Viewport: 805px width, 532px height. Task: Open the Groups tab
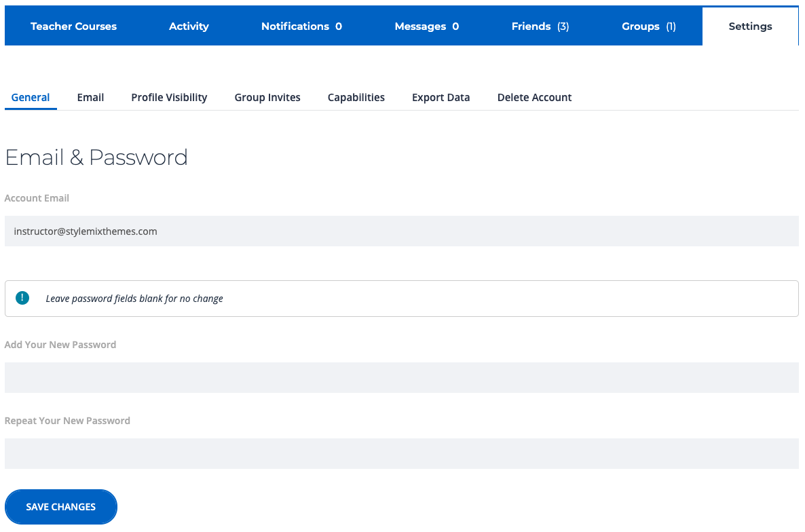coord(648,26)
